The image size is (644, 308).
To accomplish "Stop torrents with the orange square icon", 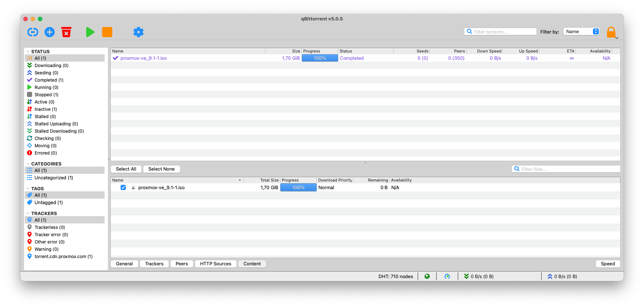I will (107, 32).
